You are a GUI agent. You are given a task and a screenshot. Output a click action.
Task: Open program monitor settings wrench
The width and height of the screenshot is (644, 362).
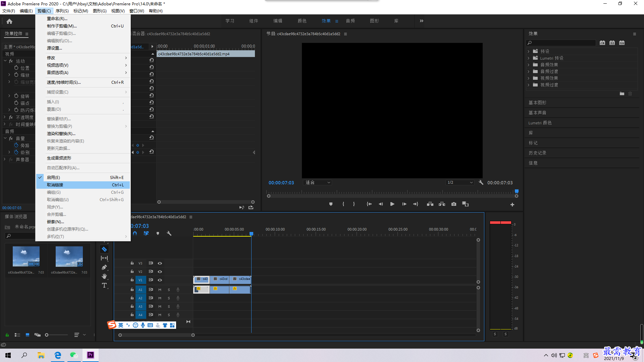(481, 182)
